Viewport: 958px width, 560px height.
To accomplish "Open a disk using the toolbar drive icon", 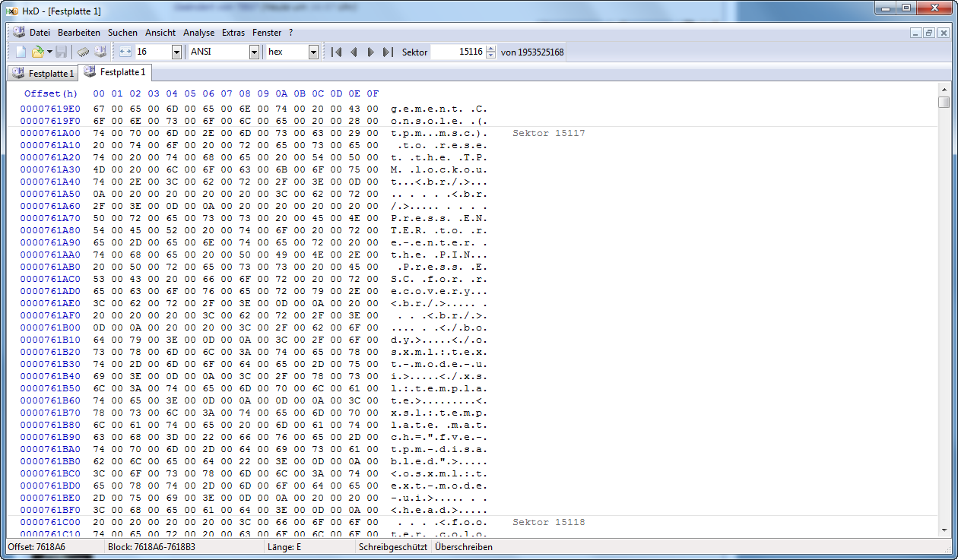I will coord(100,52).
